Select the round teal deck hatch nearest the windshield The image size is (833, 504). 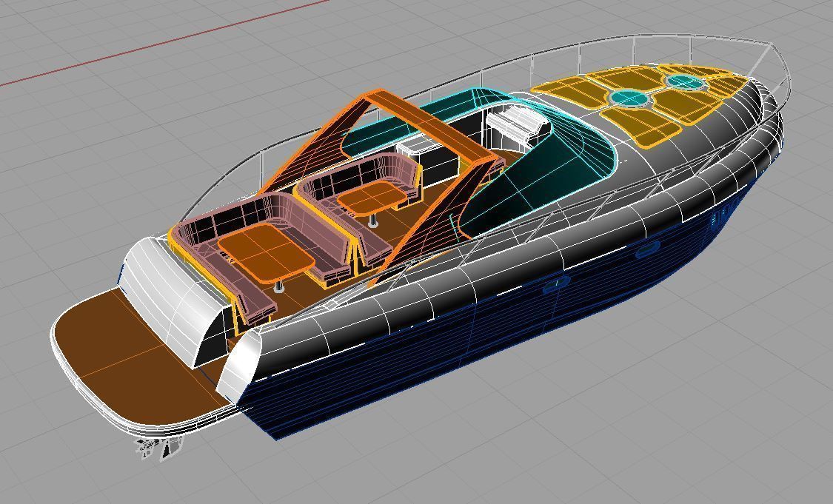(x=629, y=98)
